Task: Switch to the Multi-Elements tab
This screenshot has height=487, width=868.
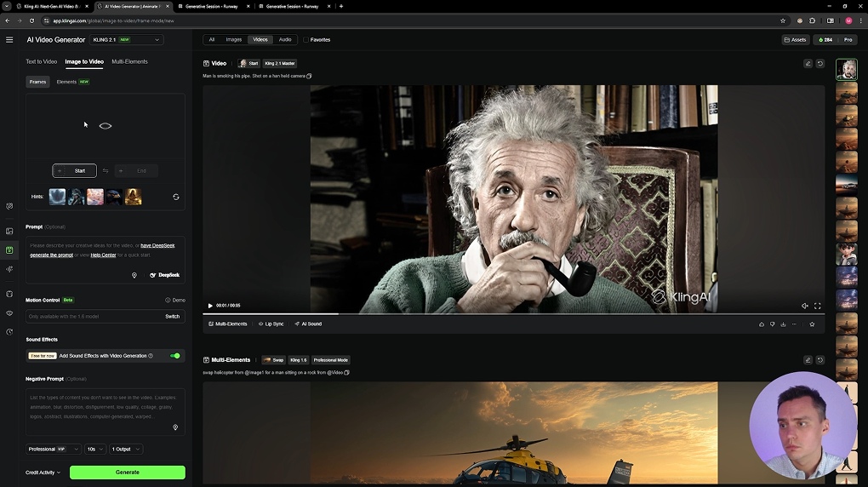Action: click(129, 61)
